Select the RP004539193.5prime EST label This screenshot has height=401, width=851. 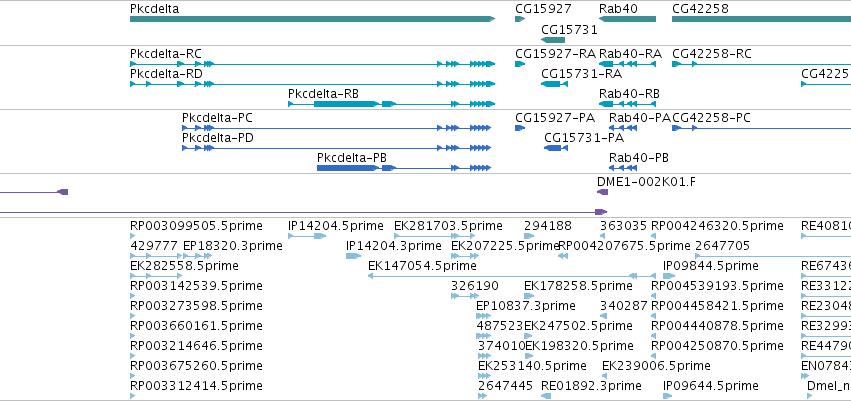click(x=717, y=285)
